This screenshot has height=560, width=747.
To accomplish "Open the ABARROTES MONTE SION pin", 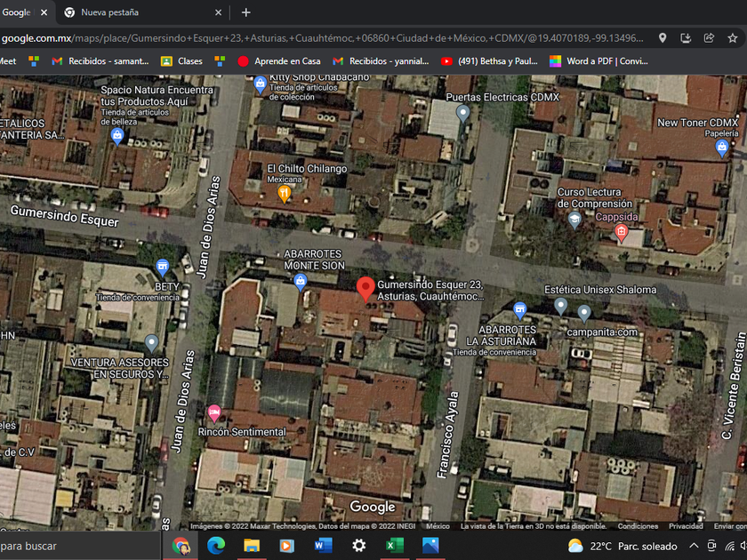I will coord(301,282).
